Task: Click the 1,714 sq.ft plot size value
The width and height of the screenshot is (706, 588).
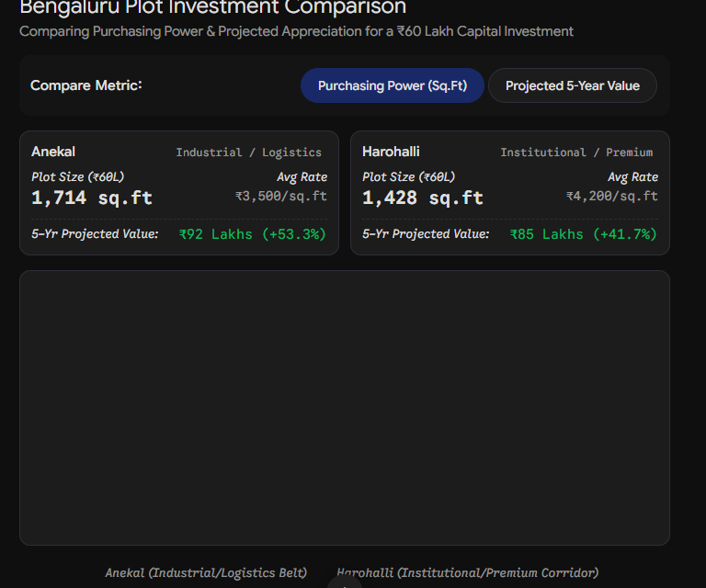Action: (x=92, y=198)
